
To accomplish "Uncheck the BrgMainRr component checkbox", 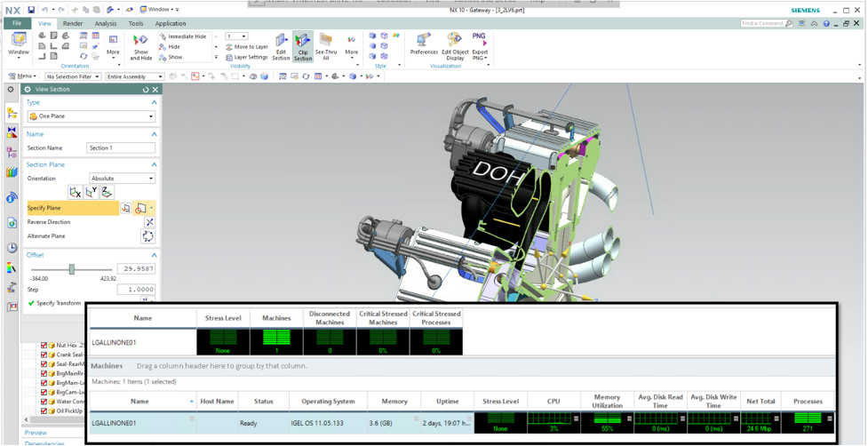I will tap(44, 373).
